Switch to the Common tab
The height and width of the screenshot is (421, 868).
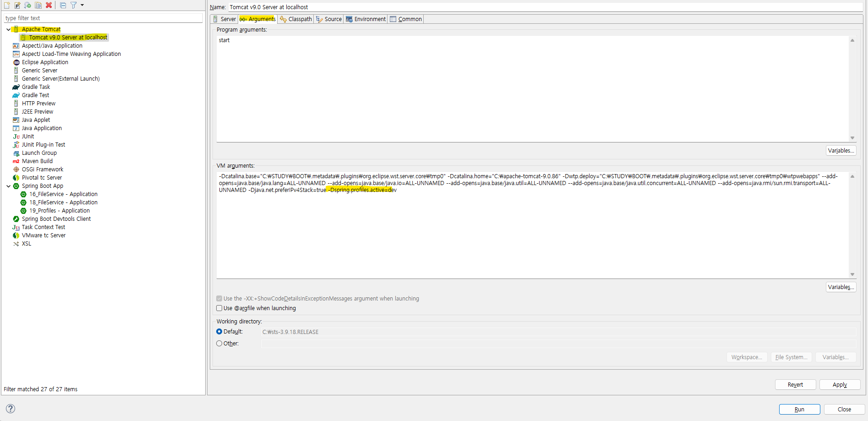pyautogui.click(x=406, y=19)
